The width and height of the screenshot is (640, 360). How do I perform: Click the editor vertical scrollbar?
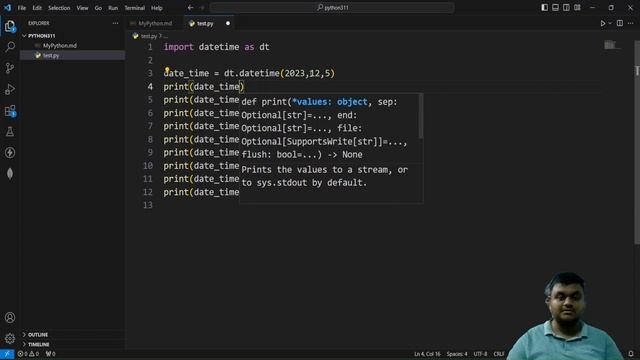[637, 143]
